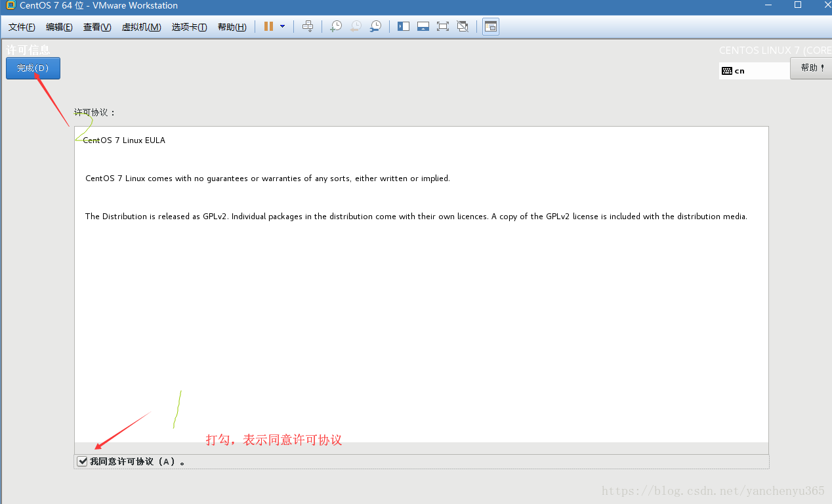Maximize the VMware Workstation window
The width and height of the screenshot is (832, 504).
(798, 5)
